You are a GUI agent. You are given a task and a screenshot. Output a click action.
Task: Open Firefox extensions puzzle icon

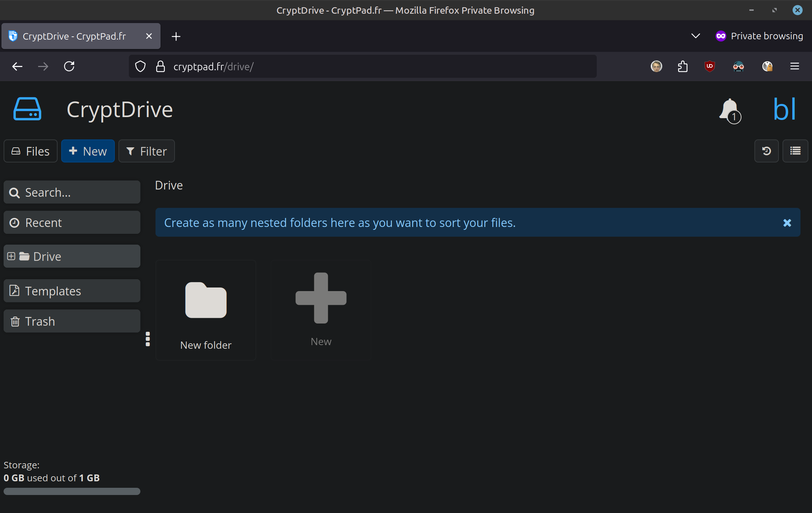click(x=682, y=66)
